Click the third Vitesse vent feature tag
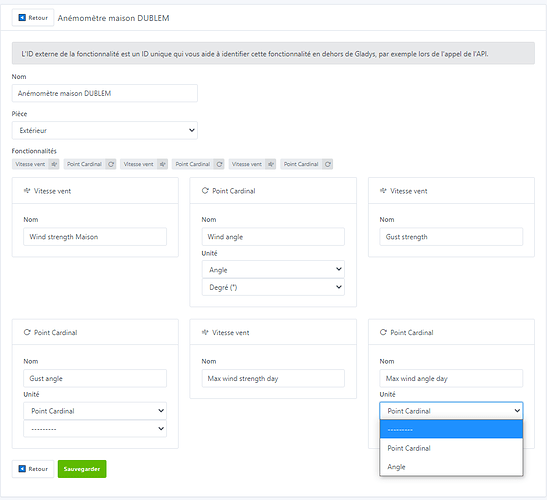Screen dimensions: 547x500 point(252,164)
